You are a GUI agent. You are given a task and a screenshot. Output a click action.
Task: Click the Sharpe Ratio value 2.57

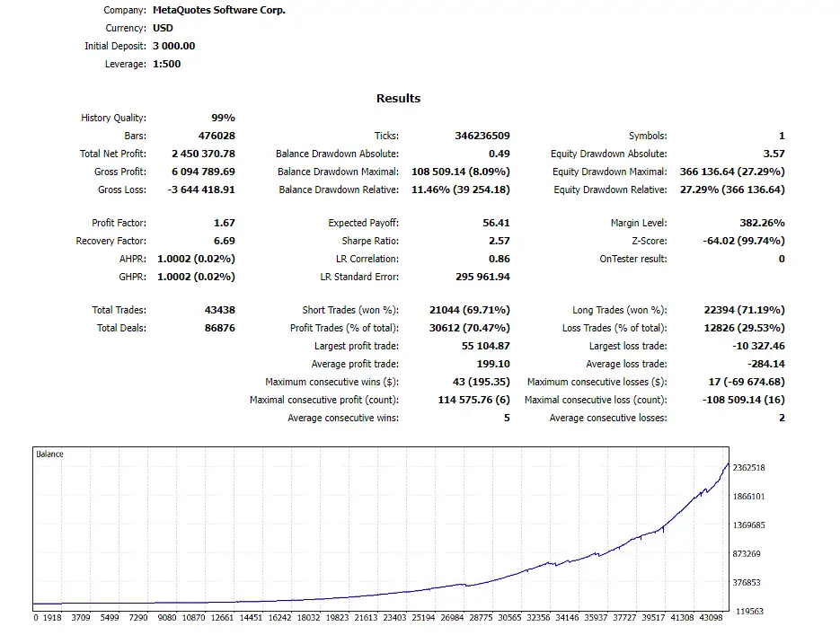(499, 241)
